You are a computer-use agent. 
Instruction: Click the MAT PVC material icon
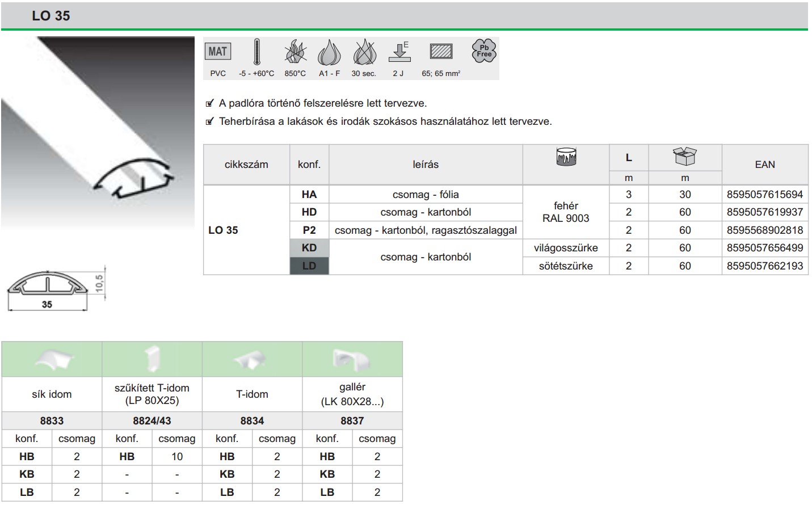pos(217,52)
